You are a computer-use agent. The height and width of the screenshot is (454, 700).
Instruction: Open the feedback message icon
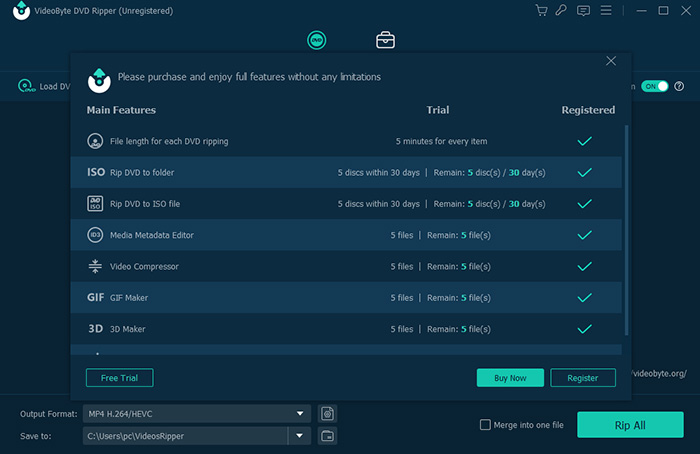click(583, 11)
